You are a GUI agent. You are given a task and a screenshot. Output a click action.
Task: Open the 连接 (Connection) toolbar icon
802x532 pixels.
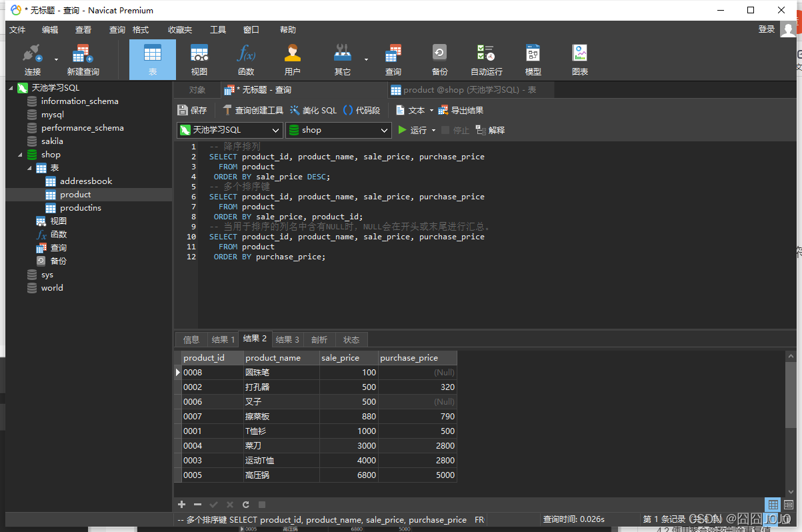click(x=32, y=60)
